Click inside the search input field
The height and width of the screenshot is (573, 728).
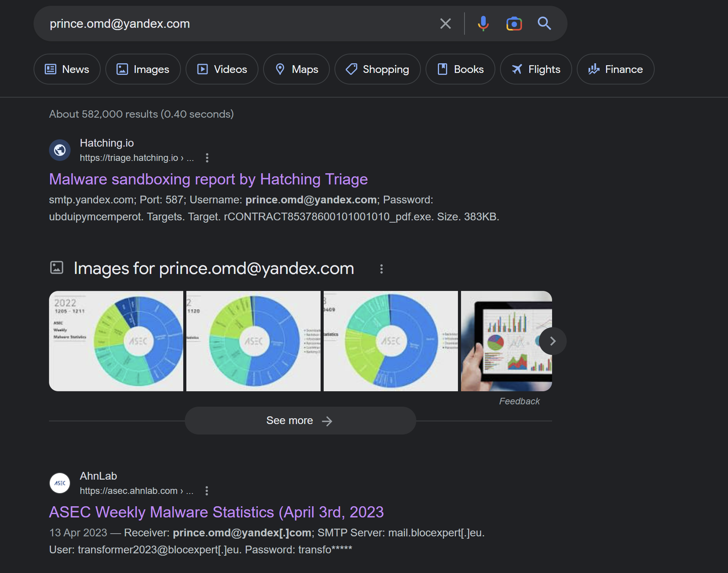231,24
